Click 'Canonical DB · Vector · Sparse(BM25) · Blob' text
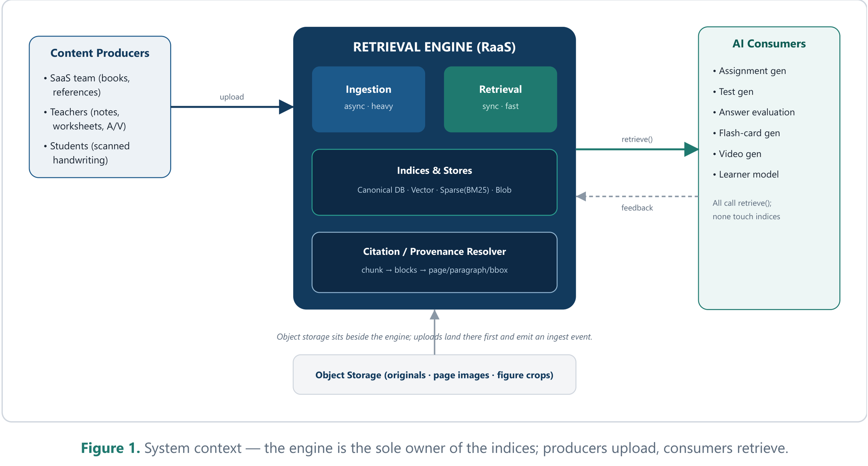The image size is (868, 466). click(x=434, y=190)
